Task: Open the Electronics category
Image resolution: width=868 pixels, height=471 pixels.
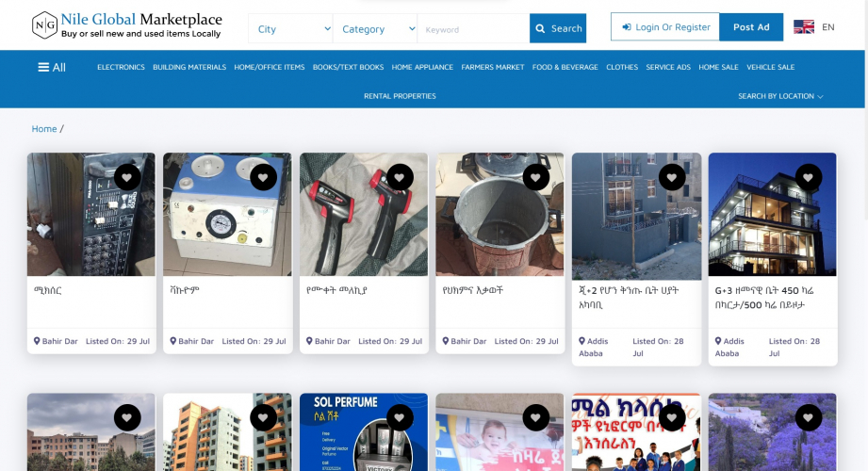Action: pyautogui.click(x=121, y=67)
